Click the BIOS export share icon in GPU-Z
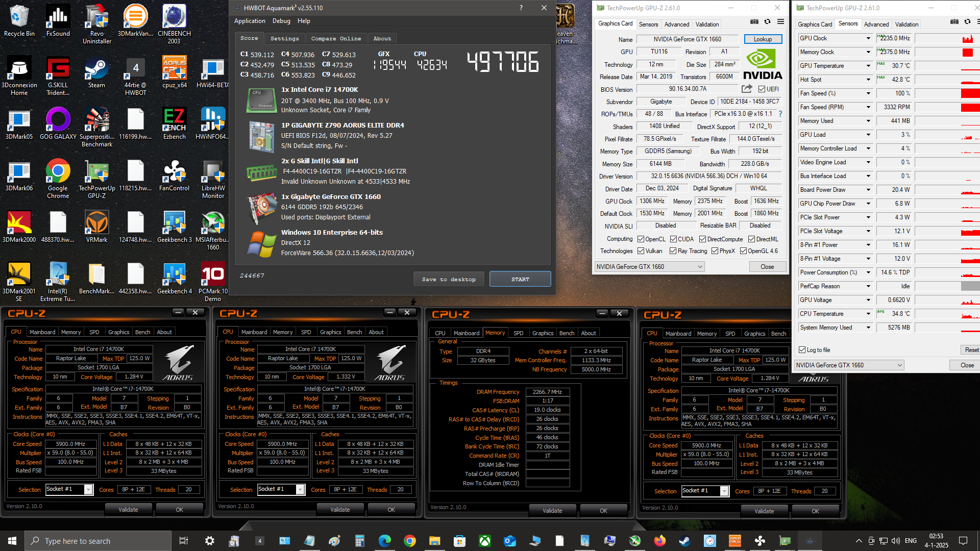Screen dimensions: 980x551 point(747,89)
